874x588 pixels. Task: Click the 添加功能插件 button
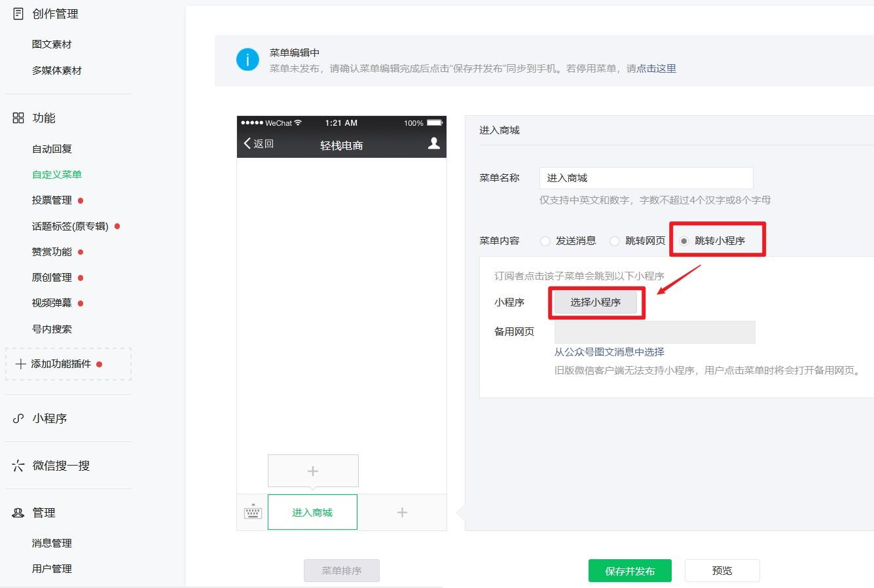pos(68,364)
